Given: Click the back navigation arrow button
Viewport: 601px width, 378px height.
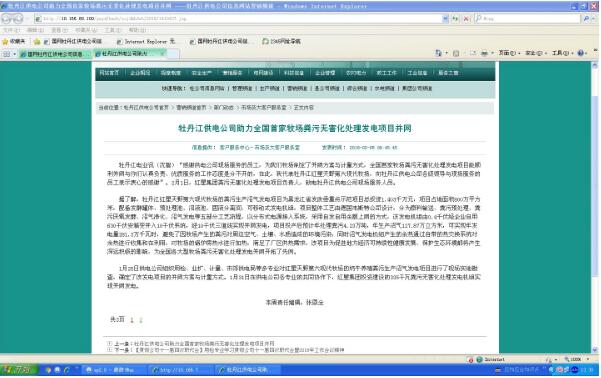Looking at the screenshot, I should [x=8, y=18].
